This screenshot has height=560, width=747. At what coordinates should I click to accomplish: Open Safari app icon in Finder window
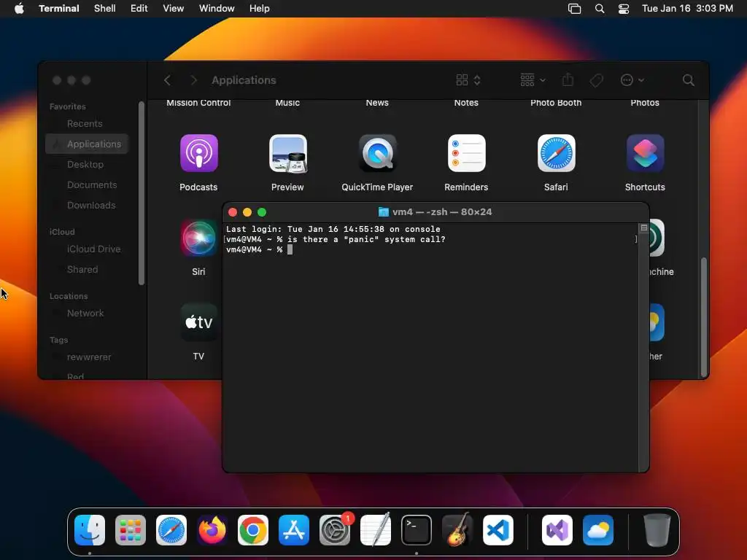556,153
